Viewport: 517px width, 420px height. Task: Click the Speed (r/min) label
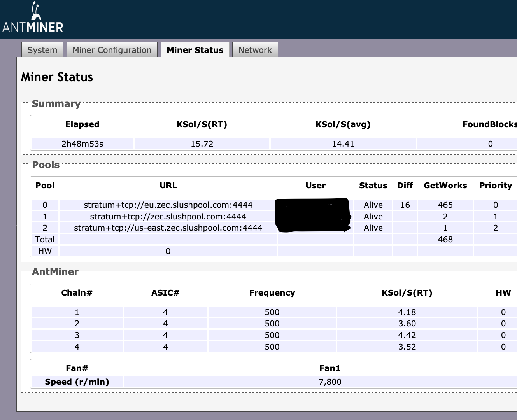pos(77,382)
